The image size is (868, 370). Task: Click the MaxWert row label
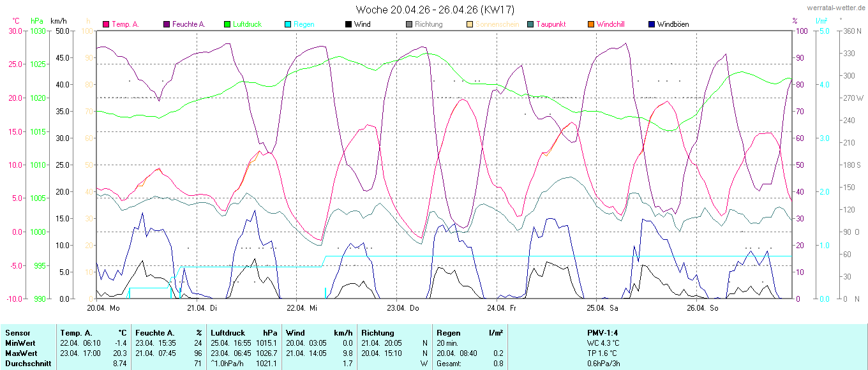[x=21, y=353]
